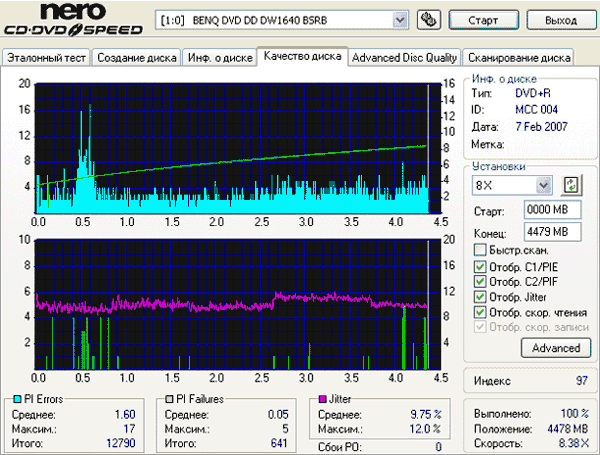This screenshot has height=455, width=600.
Task: Click the options icon beside the drive selector
Action: coord(428,19)
